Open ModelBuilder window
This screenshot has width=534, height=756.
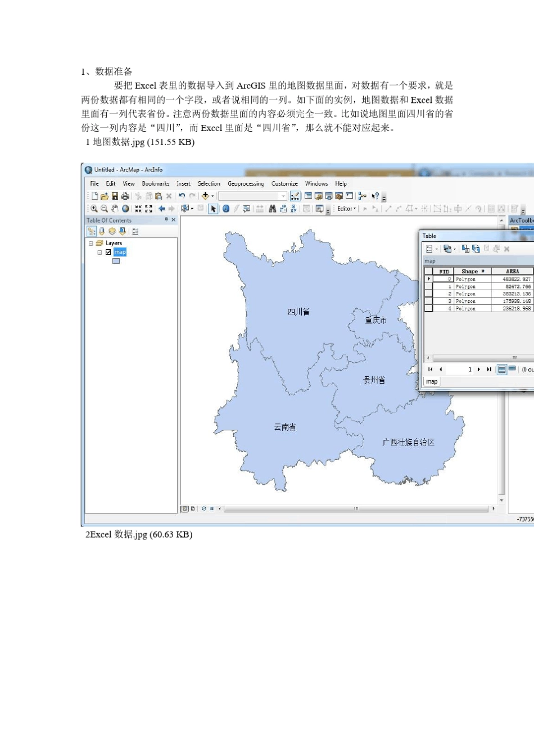click(x=362, y=196)
